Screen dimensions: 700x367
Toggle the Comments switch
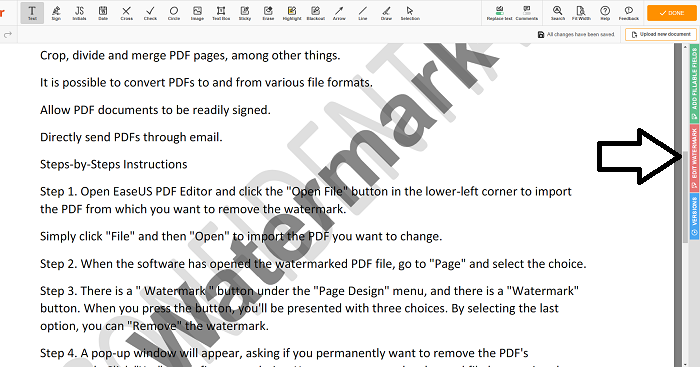(527, 13)
